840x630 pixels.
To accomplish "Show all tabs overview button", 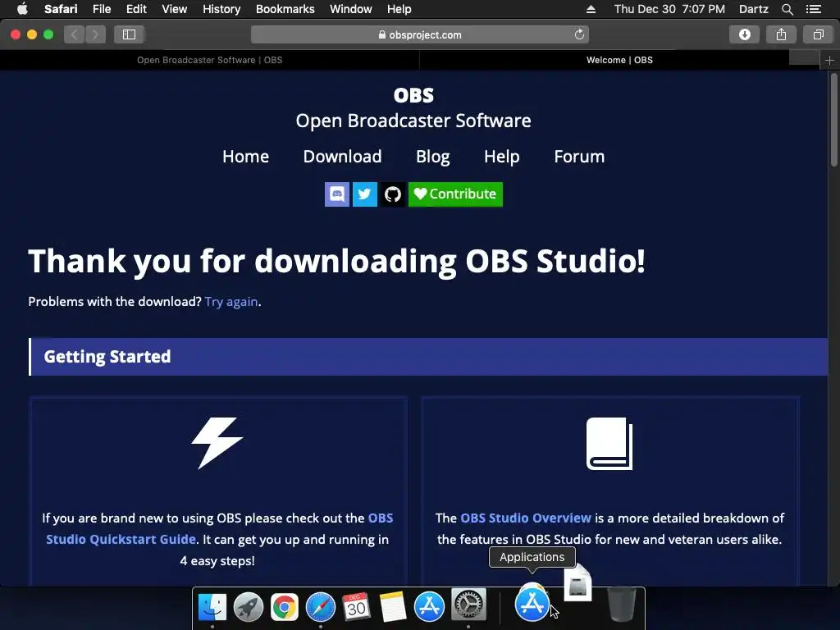I will (x=818, y=34).
